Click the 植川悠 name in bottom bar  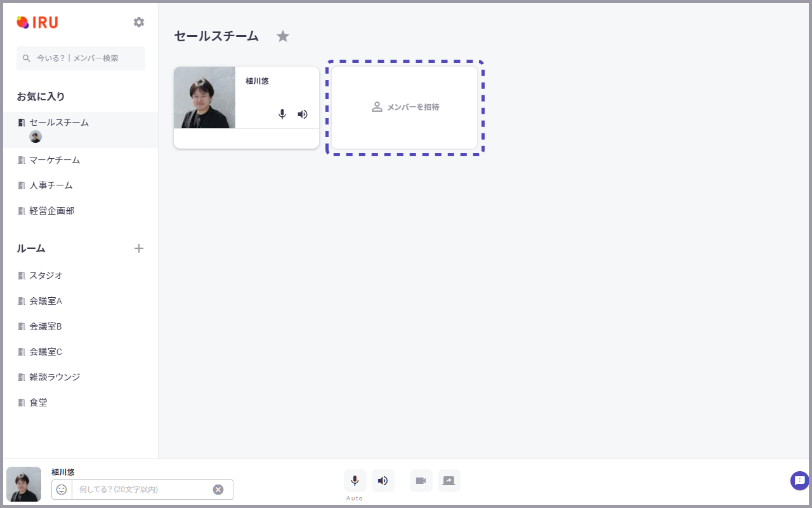point(63,472)
